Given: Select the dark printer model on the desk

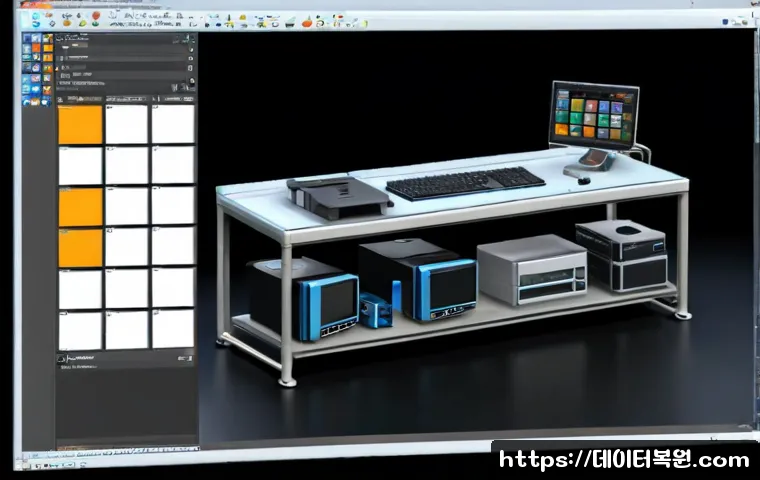Looking at the screenshot, I should point(338,196).
